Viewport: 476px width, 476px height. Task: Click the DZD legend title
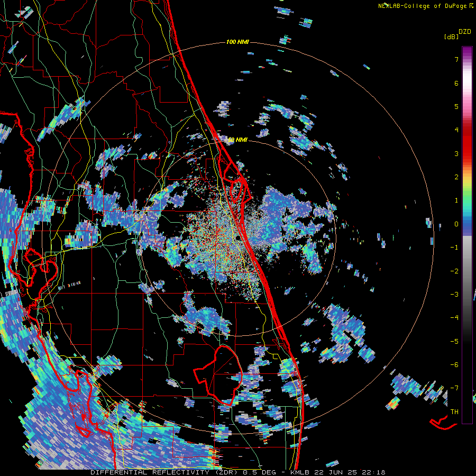(x=465, y=32)
